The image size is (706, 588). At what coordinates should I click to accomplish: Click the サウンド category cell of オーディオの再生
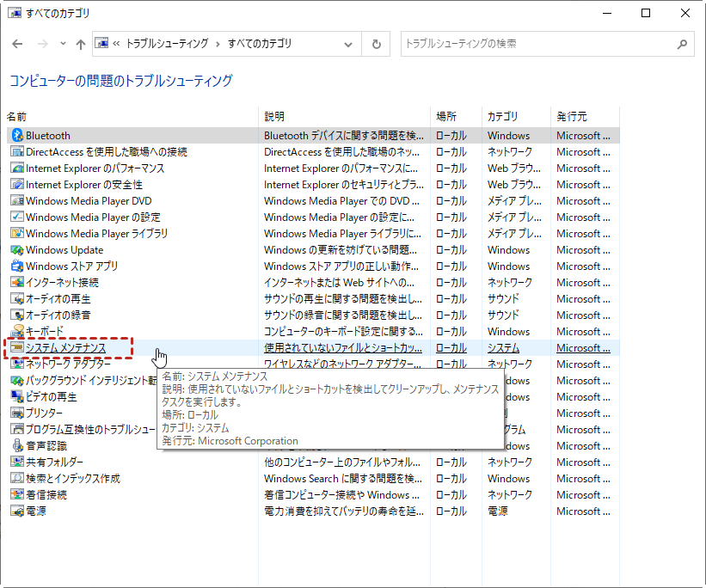(x=503, y=299)
